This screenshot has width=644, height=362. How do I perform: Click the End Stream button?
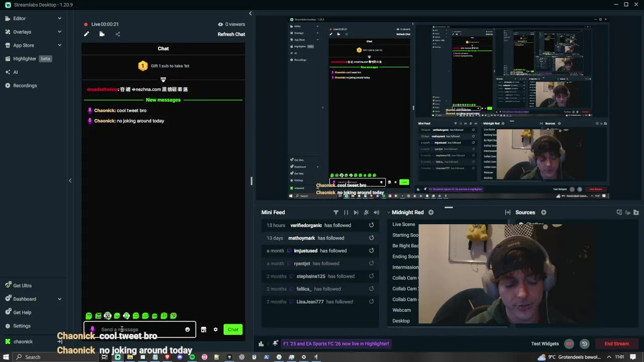click(x=616, y=344)
